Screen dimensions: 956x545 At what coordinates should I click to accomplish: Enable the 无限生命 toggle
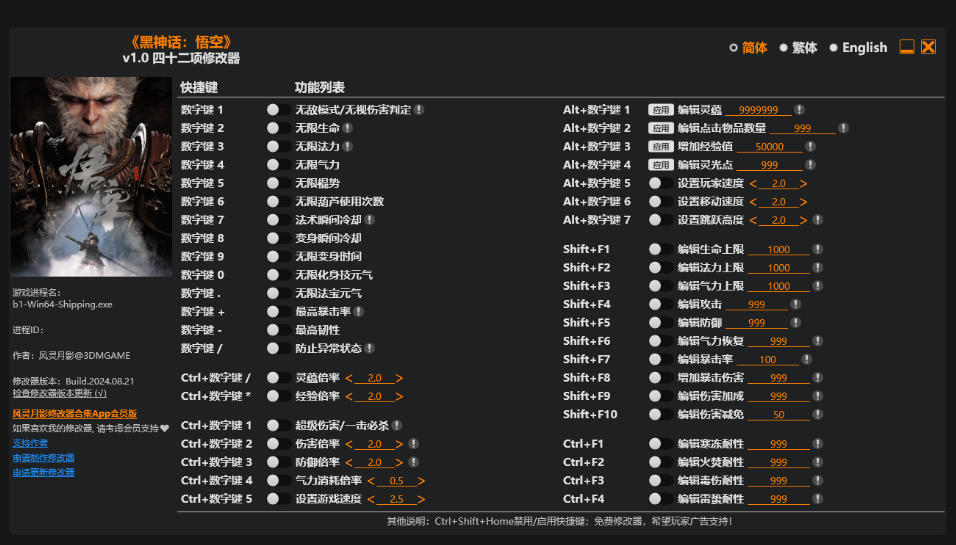(278, 128)
